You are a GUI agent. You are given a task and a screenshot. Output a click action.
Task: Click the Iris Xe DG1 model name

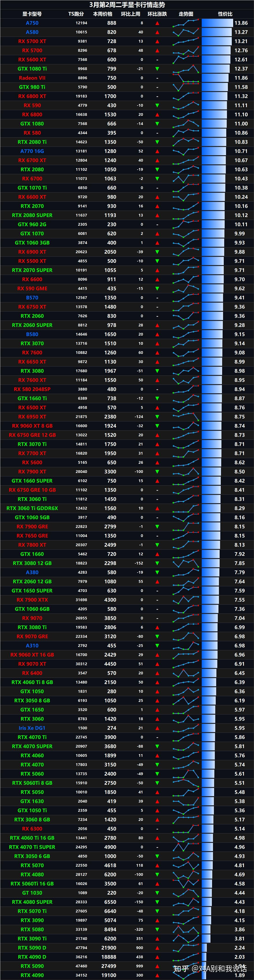point(32,728)
